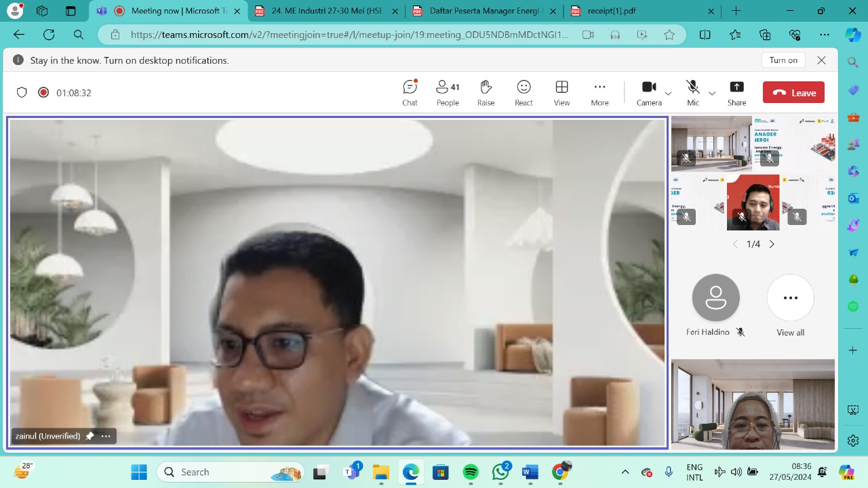This screenshot has height=488, width=868.
Task: Open Edge tab actions menu
Action: (x=71, y=11)
